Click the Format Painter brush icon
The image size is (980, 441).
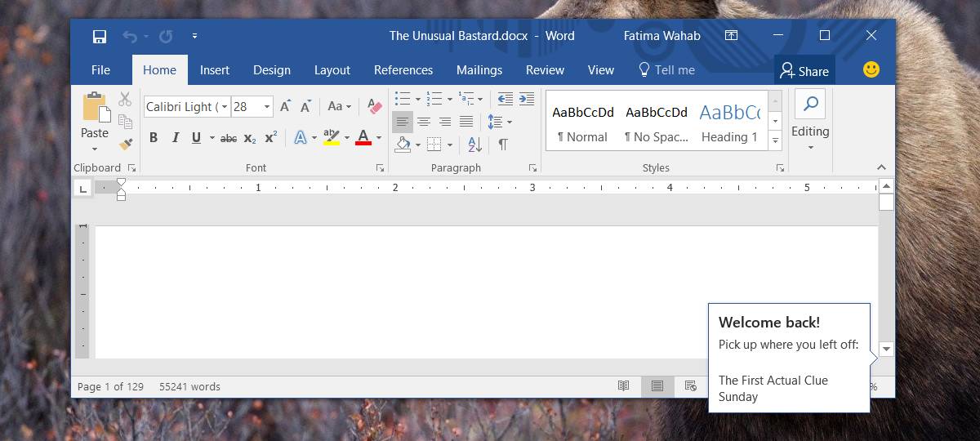pyautogui.click(x=126, y=144)
